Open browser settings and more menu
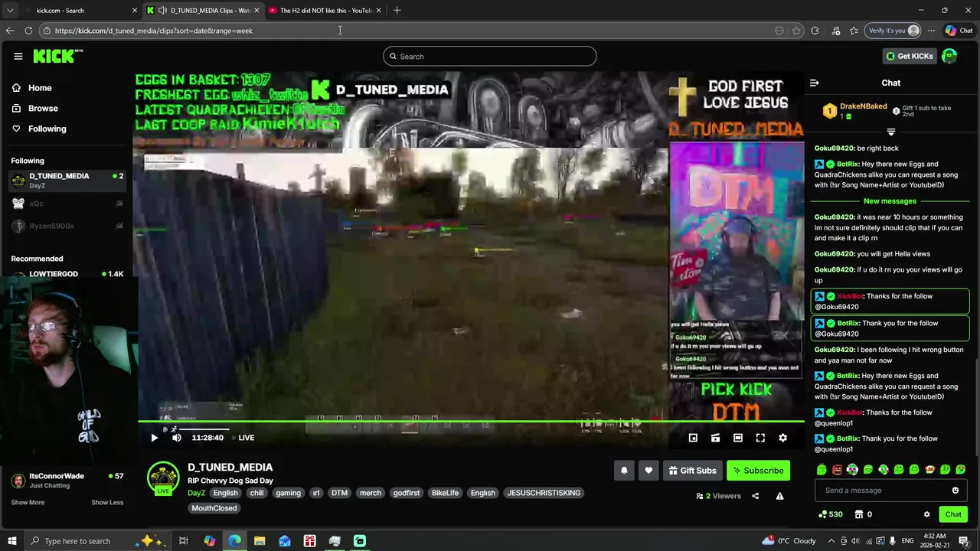This screenshot has height=551, width=980. coord(931,31)
